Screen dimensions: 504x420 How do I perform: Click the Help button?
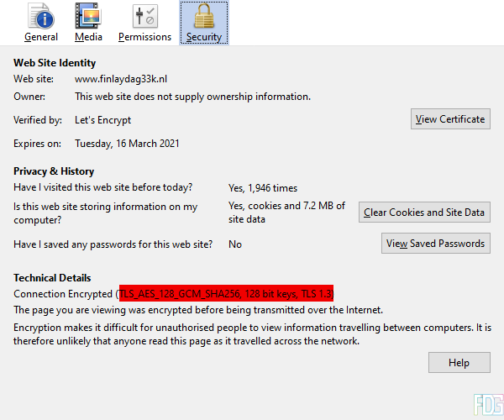point(459,363)
